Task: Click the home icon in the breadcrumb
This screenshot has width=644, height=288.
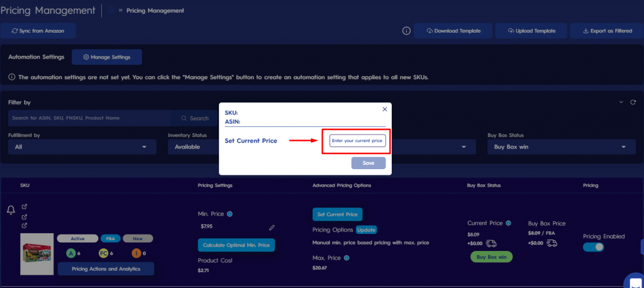Action: [111, 10]
